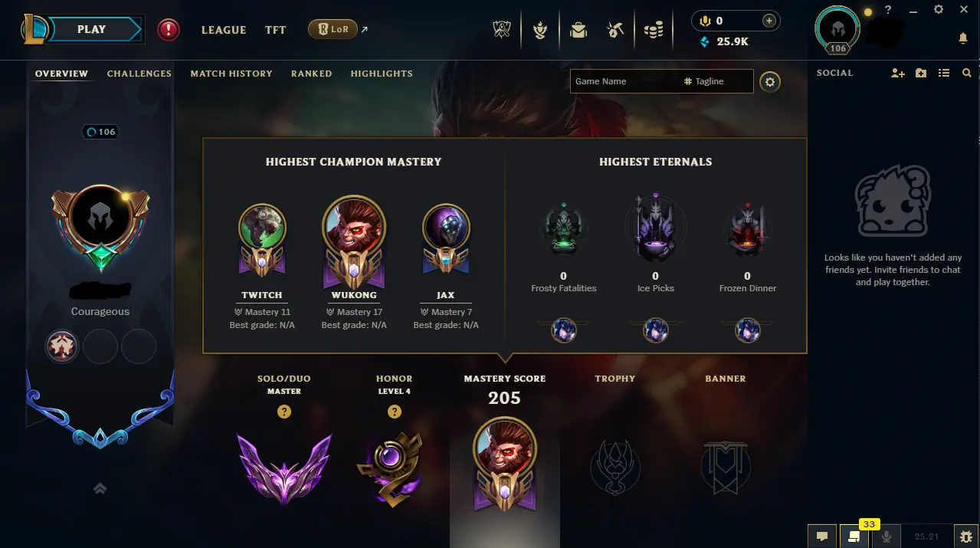The width and height of the screenshot is (980, 548).
Task: Open the notifications bell icon
Action: click(963, 38)
